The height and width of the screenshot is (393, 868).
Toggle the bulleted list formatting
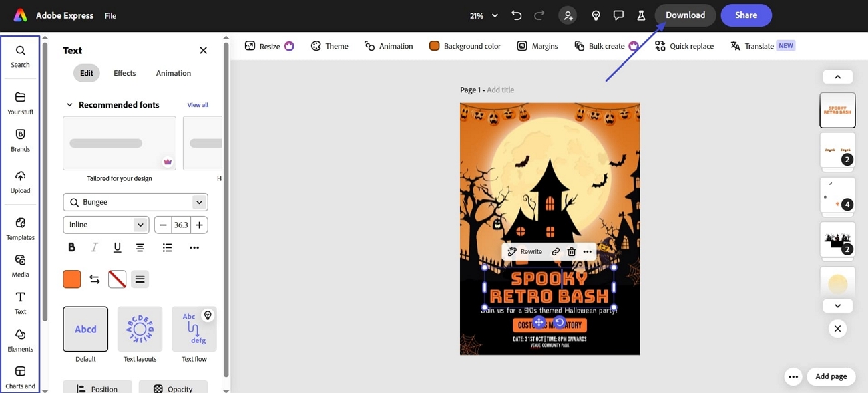tap(166, 247)
